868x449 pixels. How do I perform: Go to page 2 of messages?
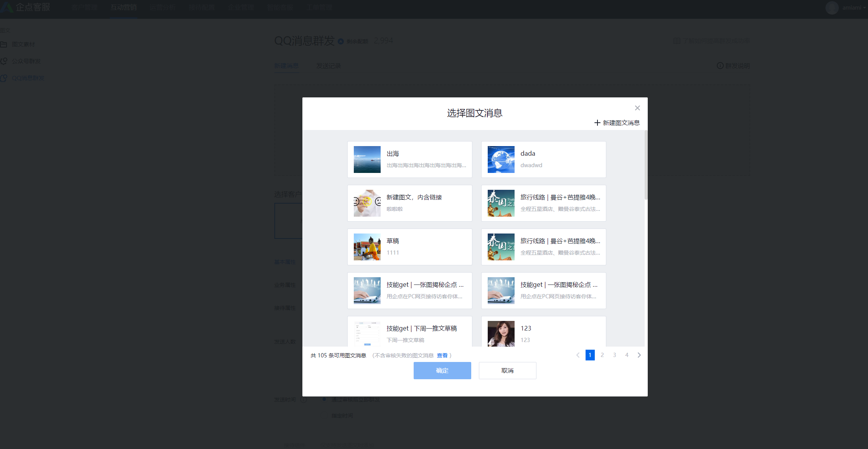coord(602,355)
